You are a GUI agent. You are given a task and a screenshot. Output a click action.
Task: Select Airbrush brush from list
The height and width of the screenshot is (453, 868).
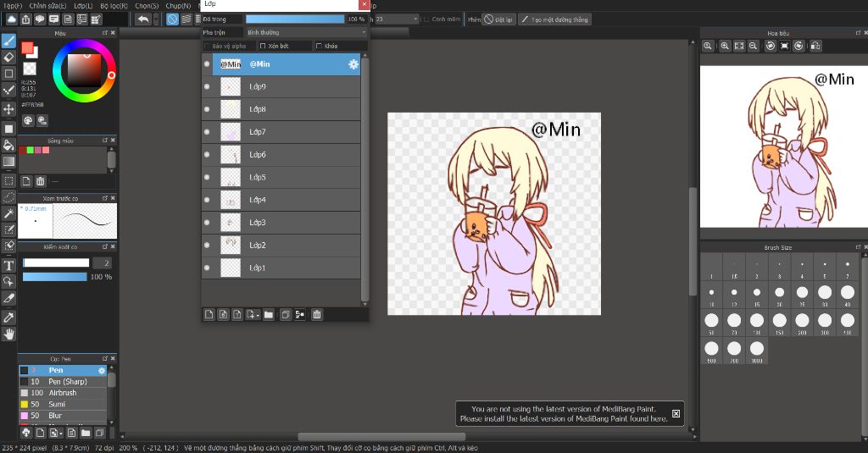point(63,393)
